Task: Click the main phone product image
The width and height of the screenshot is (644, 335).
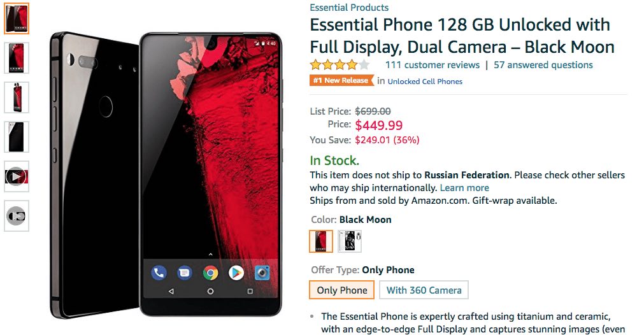Action: 166,175
